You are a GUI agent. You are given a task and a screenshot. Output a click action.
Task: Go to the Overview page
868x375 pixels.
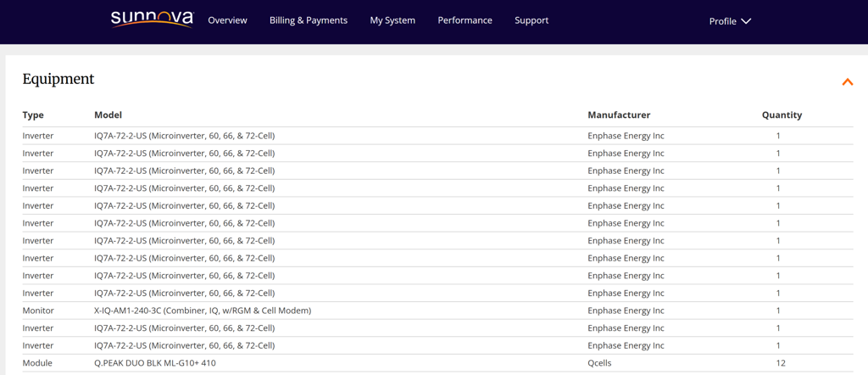click(227, 20)
